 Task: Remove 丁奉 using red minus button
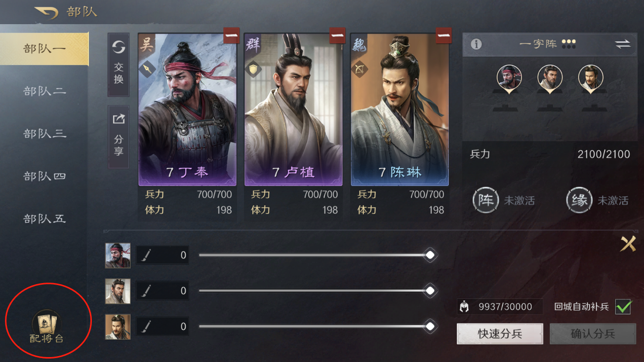tap(232, 36)
